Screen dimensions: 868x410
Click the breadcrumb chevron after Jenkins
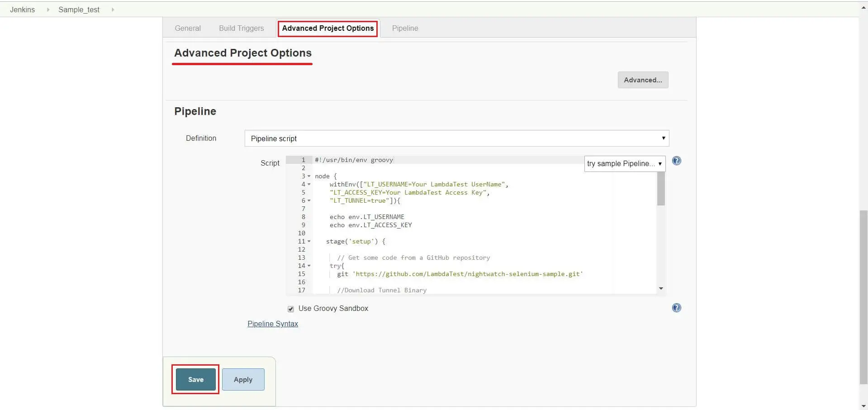(47, 9)
